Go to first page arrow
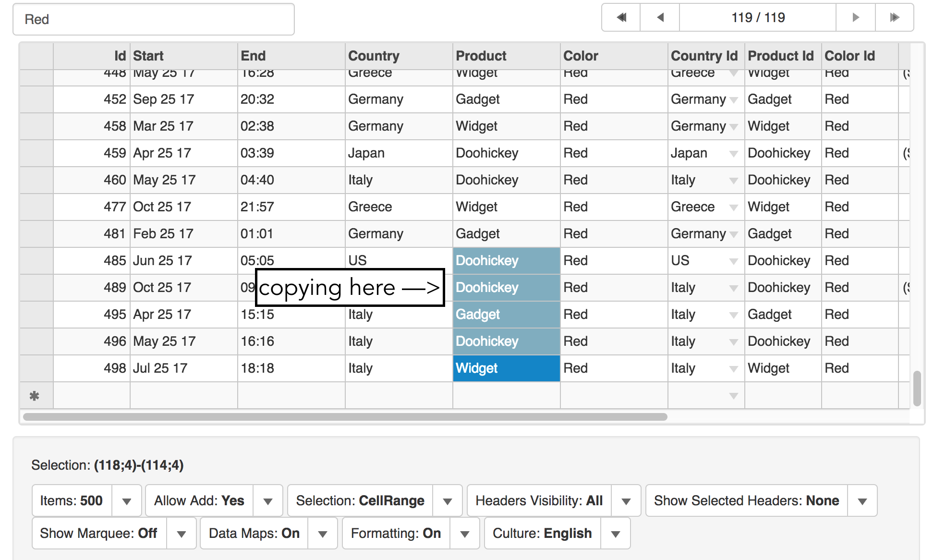 pos(621,18)
